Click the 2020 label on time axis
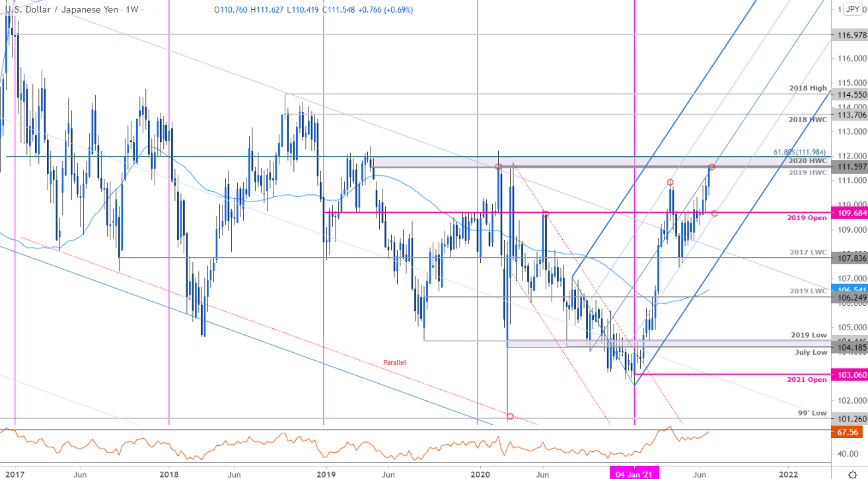Viewport: 868px width, 479px height. (x=479, y=474)
